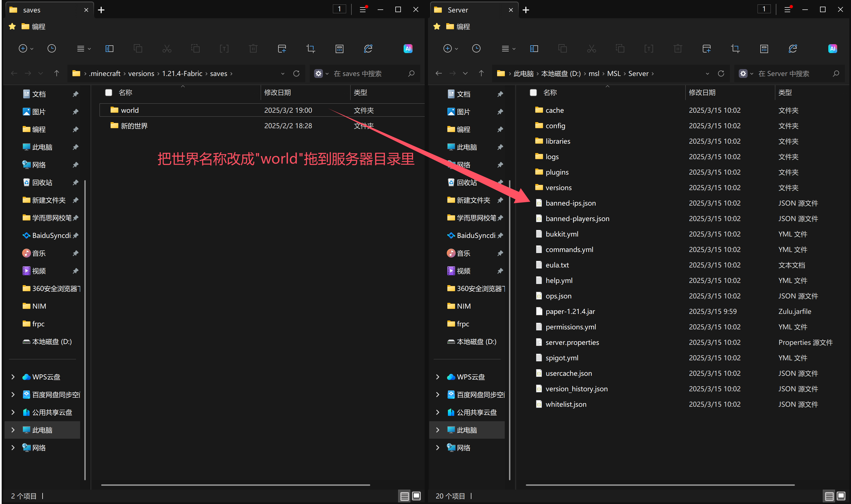Open a new tab beside saves tab

point(101,10)
